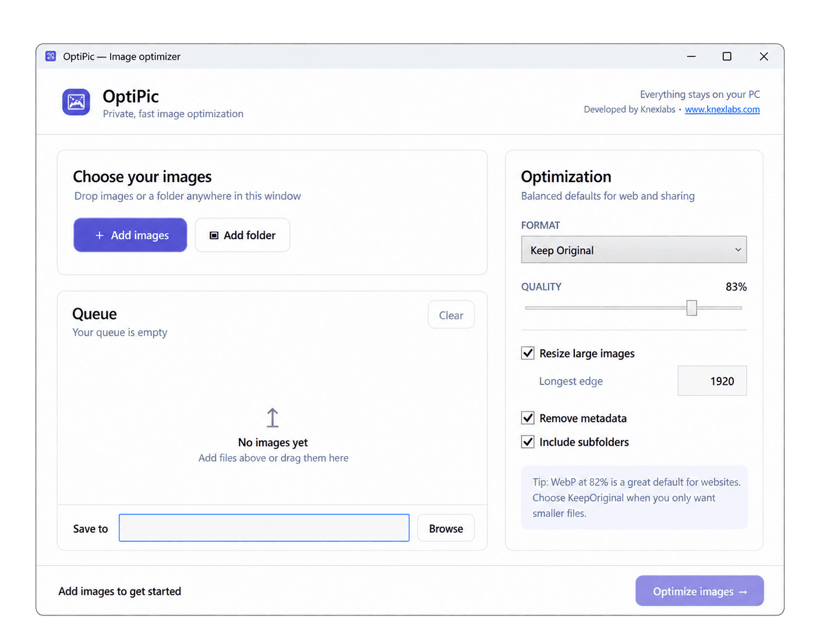Open the Format dropdown showing Keep Original

[634, 250]
